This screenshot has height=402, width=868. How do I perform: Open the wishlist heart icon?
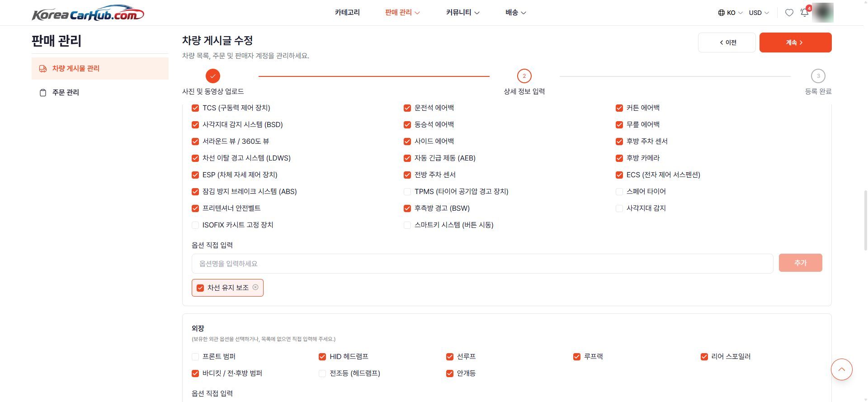[789, 13]
